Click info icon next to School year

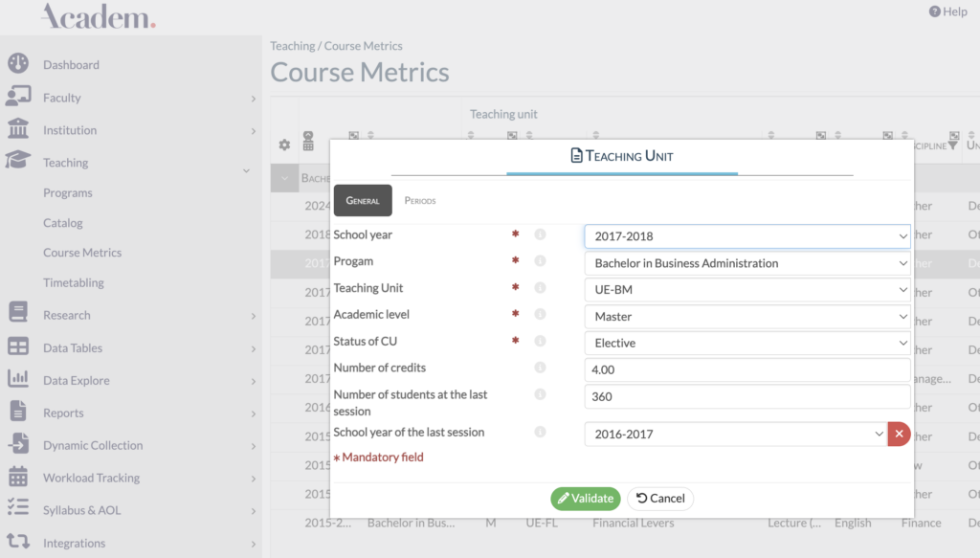[x=540, y=234]
